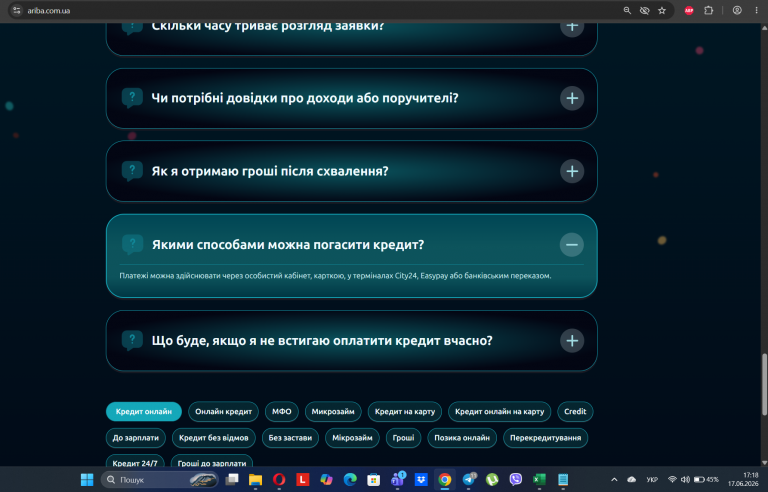Open the Chrome three-dot menu
The height and width of the screenshot is (492, 768).
pyautogui.click(x=756, y=10)
